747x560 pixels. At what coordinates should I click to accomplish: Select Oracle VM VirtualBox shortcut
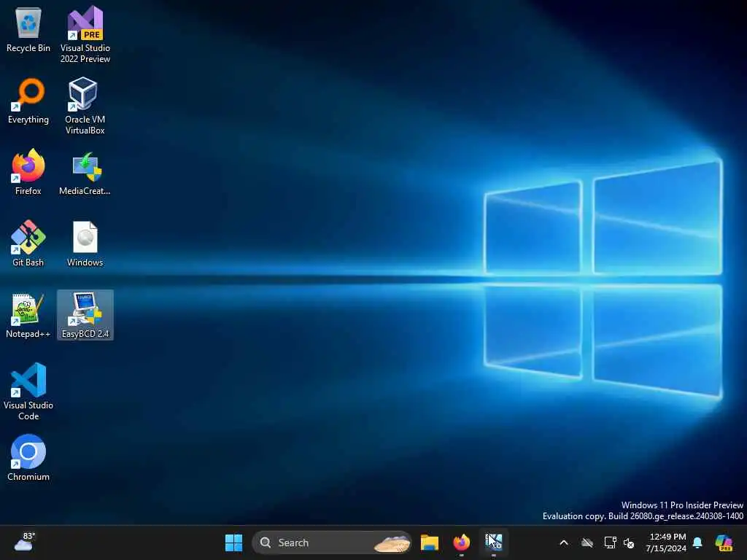pyautogui.click(x=85, y=106)
